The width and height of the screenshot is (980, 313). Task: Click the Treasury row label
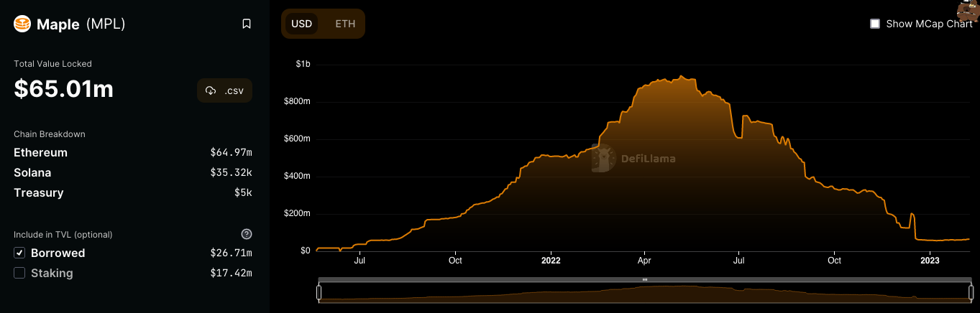38,192
